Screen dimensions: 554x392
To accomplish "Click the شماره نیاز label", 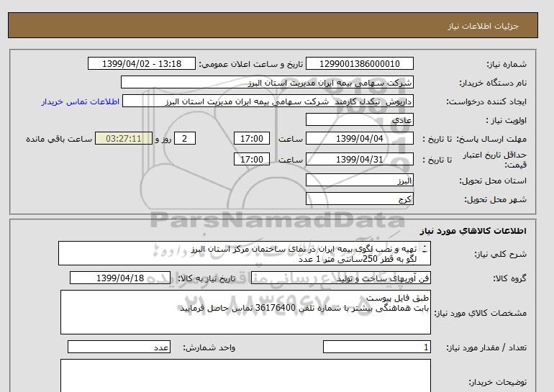I will [507, 64].
